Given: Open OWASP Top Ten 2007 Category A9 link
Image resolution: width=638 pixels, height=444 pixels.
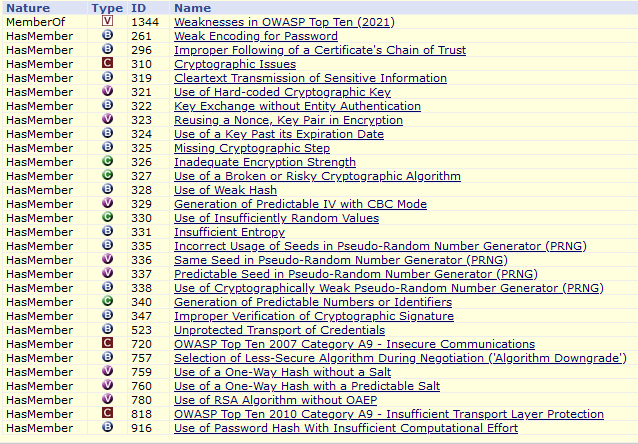Looking at the screenshot, I should point(354,344).
